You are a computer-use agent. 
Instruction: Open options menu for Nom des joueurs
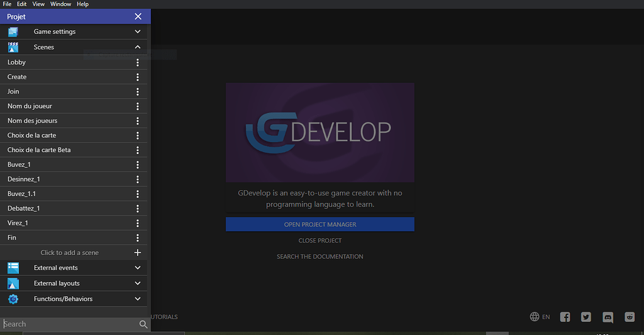pyautogui.click(x=138, y=121)
